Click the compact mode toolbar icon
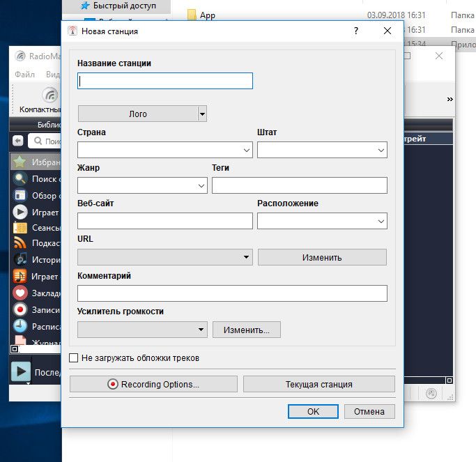The height and width of the screenshot is (462, 476). pos(49,95)
